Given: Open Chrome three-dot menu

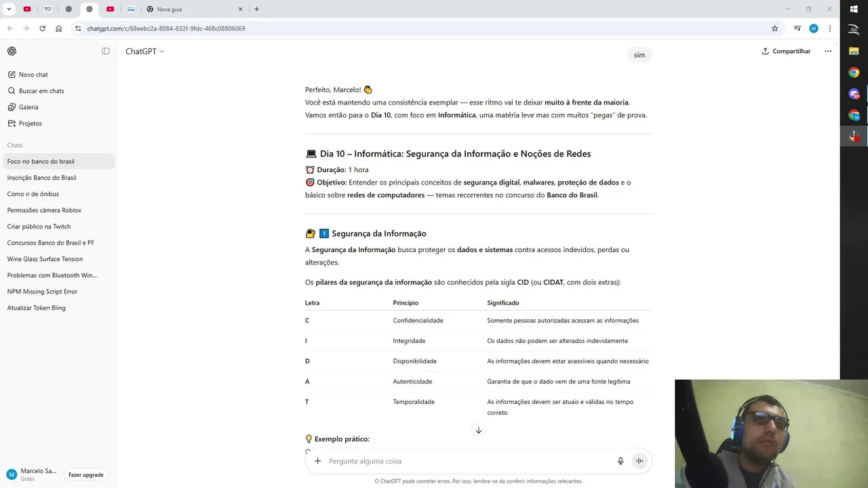Looking at the screenshot, I should [x=830, y=28].
